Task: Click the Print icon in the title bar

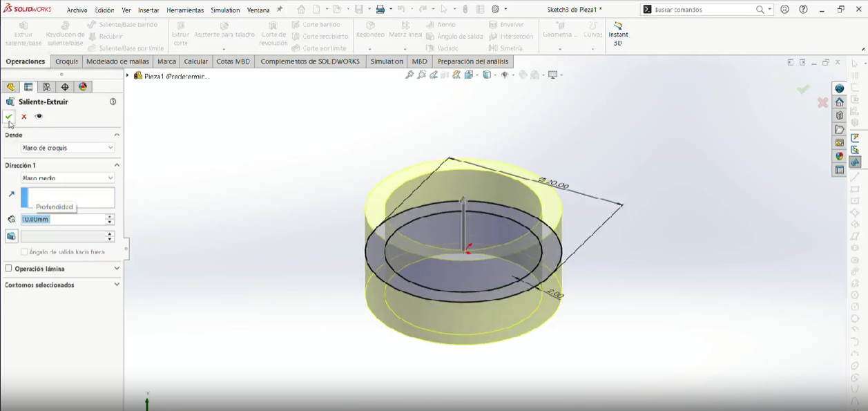Action: [380, 10]
